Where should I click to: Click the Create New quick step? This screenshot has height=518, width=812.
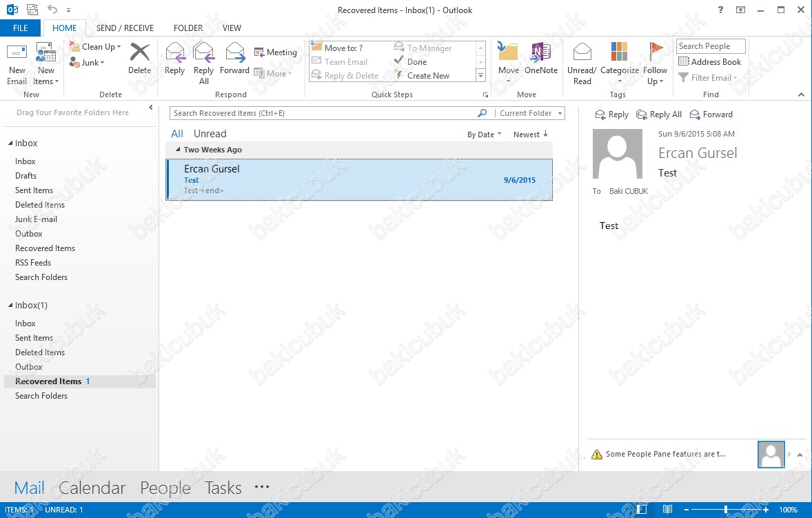click(423, 76)
